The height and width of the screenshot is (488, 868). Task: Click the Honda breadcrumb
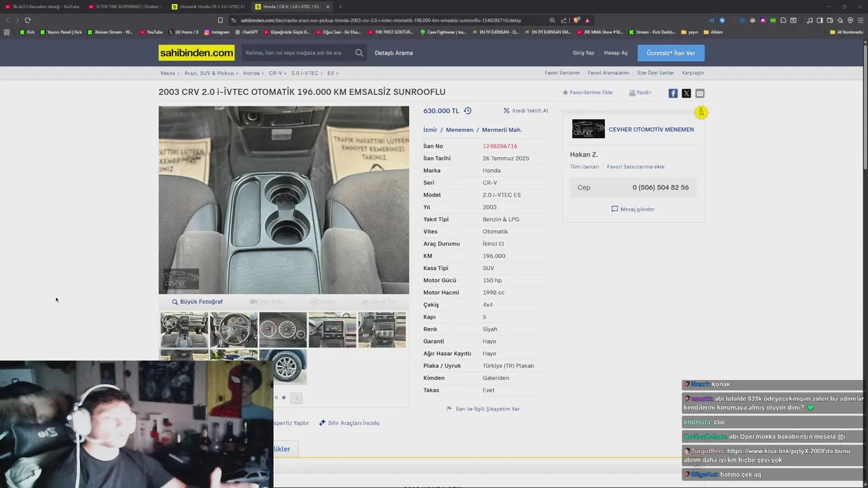[x=251, y=73]
